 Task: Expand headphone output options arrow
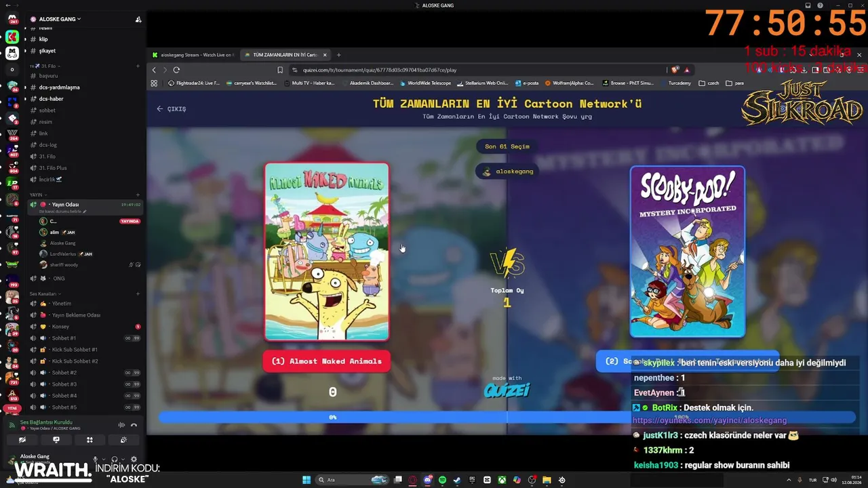(x=123, y=459)
